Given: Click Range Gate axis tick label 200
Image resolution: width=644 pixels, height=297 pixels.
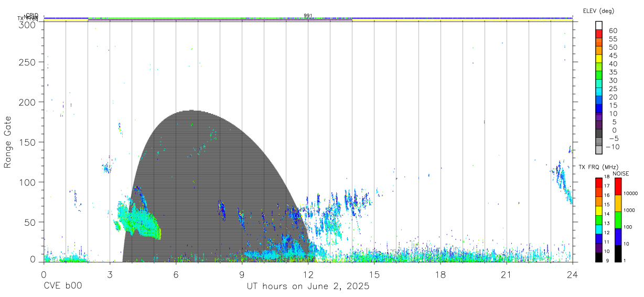Looking at the screenshot, I should coord(28,102).
